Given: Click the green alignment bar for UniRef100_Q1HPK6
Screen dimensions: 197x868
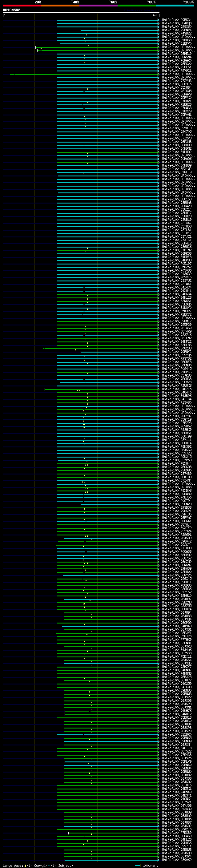Looking at the screenshot, I should click(x=108, y=372).
